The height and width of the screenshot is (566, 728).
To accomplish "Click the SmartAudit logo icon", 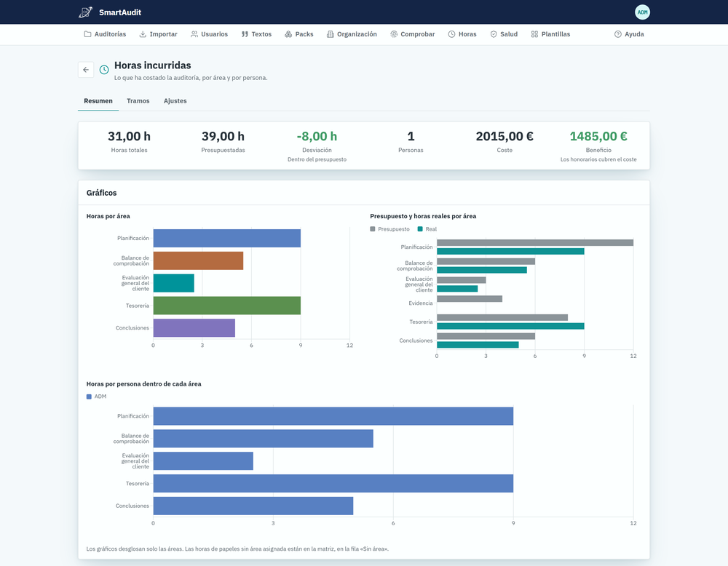I will 85,12.
